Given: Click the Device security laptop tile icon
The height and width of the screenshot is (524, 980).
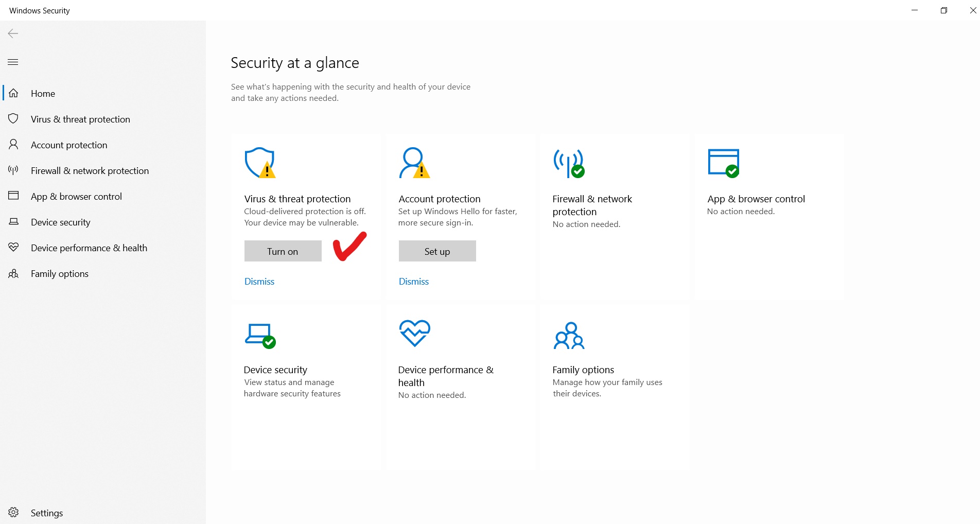Looking at the screenshot, I should (x=260, y=335).
